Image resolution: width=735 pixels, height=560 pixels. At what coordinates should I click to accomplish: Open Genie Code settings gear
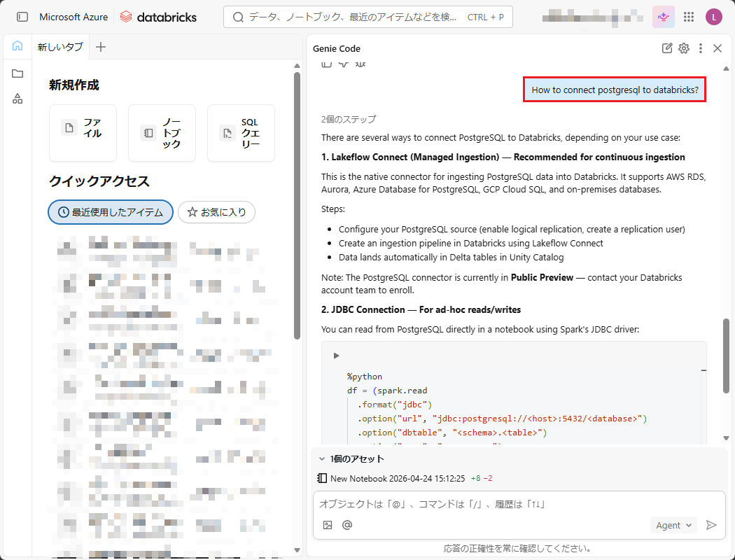click(x=684, y=48)
